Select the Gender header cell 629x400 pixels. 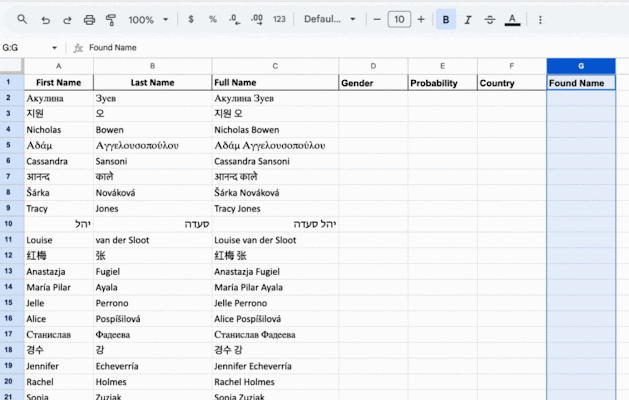[373, 83]
